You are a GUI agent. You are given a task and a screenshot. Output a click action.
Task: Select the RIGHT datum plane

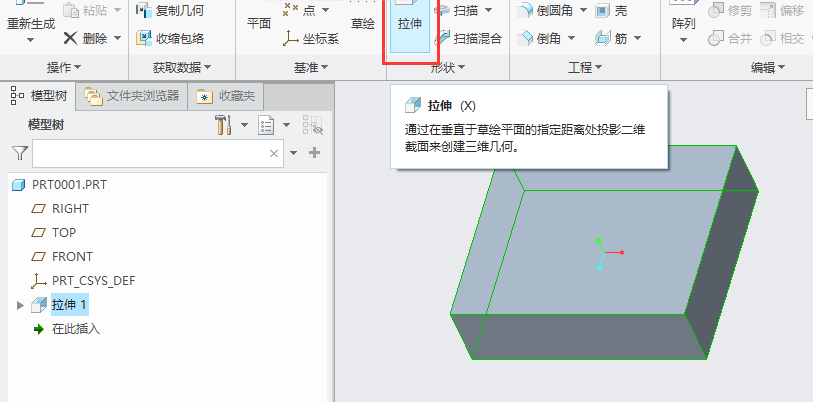pos(60,209)
